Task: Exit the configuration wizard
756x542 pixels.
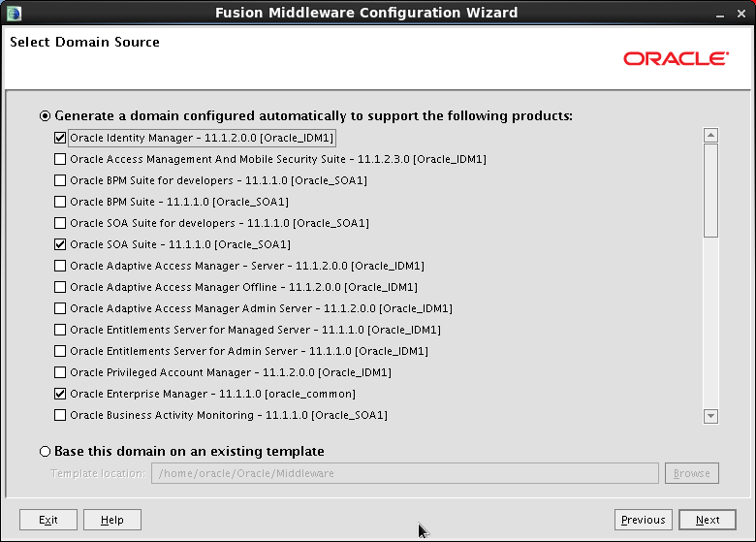Action: click(48, 520)
